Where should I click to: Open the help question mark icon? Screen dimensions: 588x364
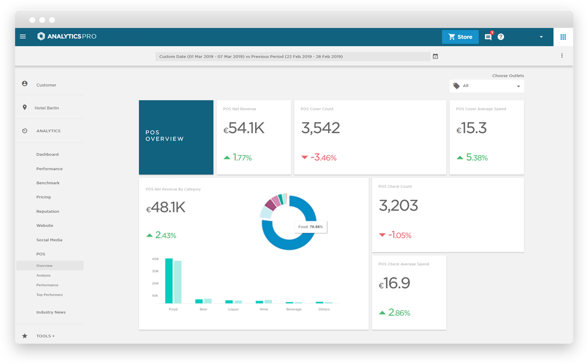pos(501,37)
